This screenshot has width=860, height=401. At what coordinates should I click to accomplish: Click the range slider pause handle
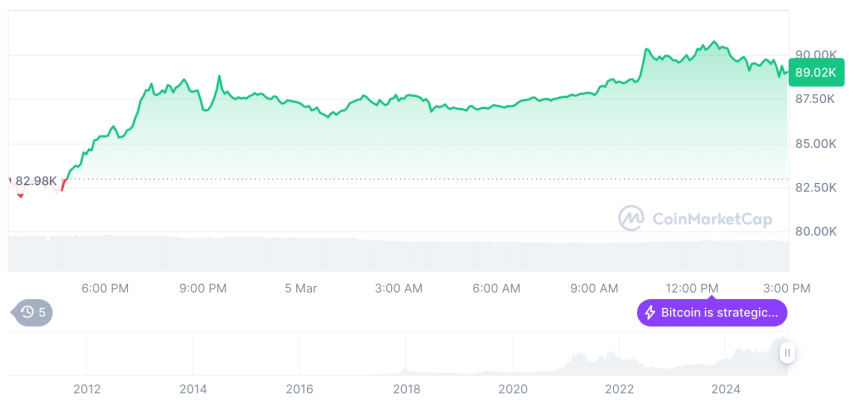[x=787, y=353]
